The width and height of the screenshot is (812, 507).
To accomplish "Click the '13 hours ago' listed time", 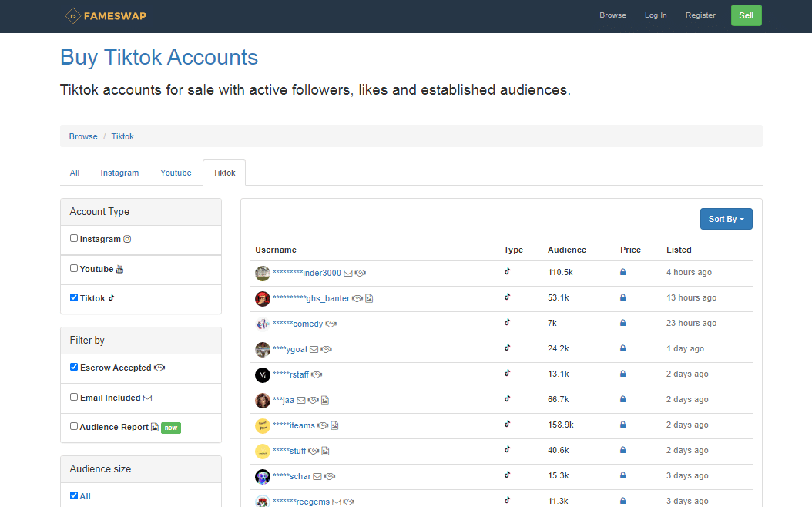I will 691,297.
